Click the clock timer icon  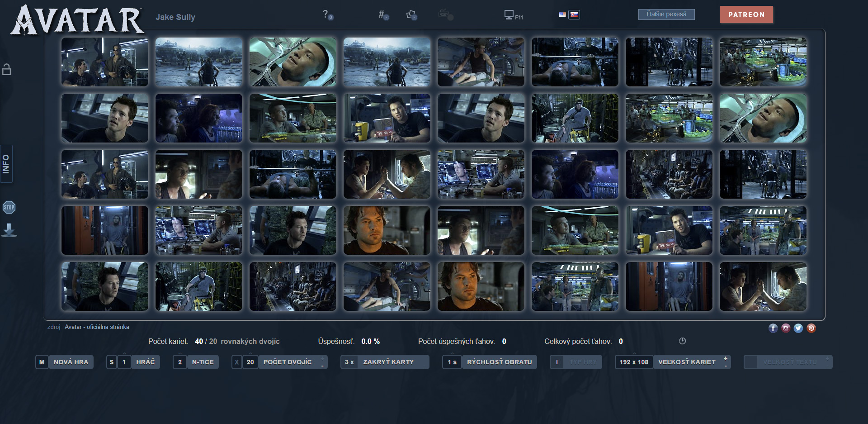click(x=682, y=341)
